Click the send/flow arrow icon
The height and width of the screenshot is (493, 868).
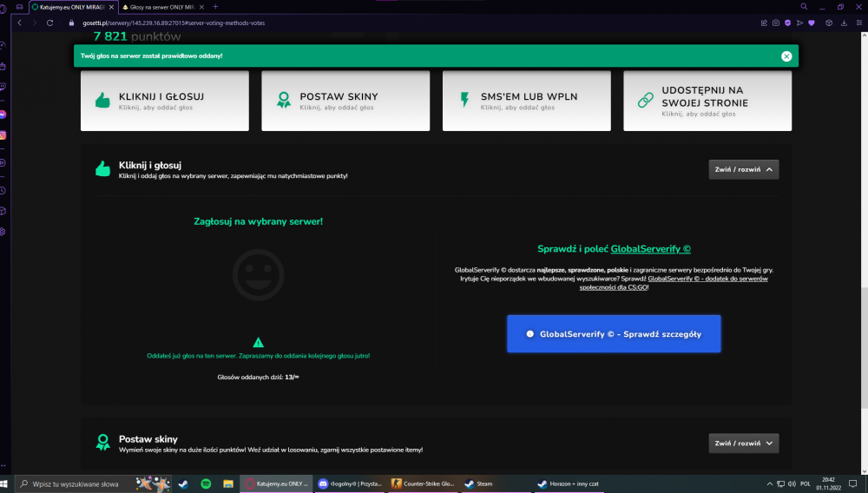click(x=799, y=23)
